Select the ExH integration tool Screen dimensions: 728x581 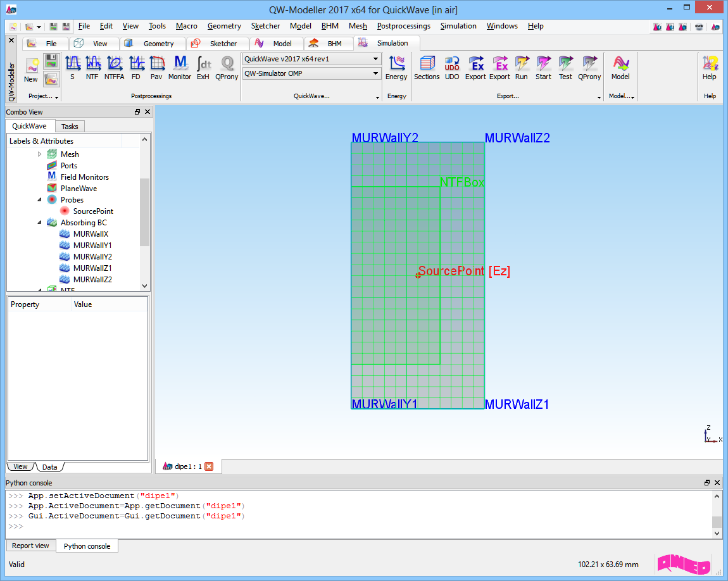203,68
